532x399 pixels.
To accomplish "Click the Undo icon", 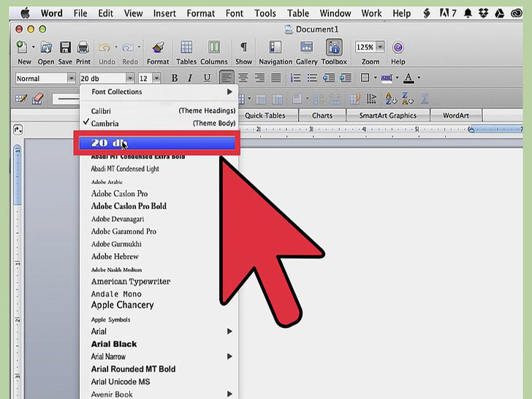I will [104, 47].
